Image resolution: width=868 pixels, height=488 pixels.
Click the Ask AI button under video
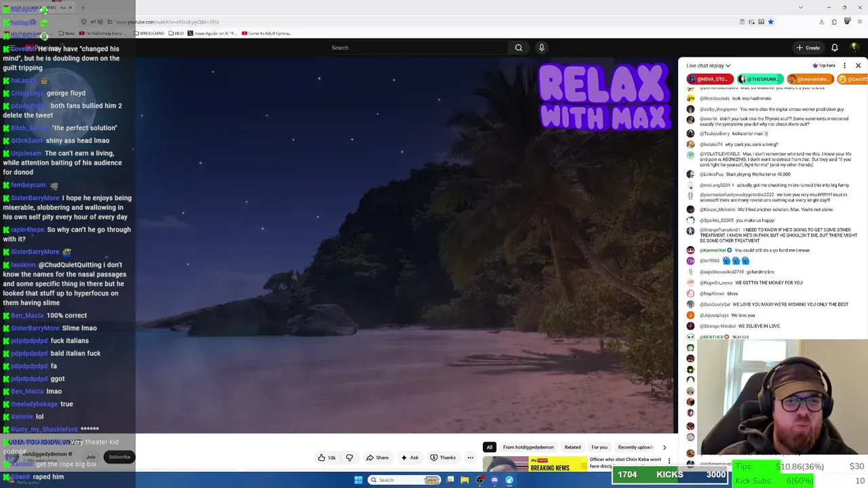click(x=410, y=457)
